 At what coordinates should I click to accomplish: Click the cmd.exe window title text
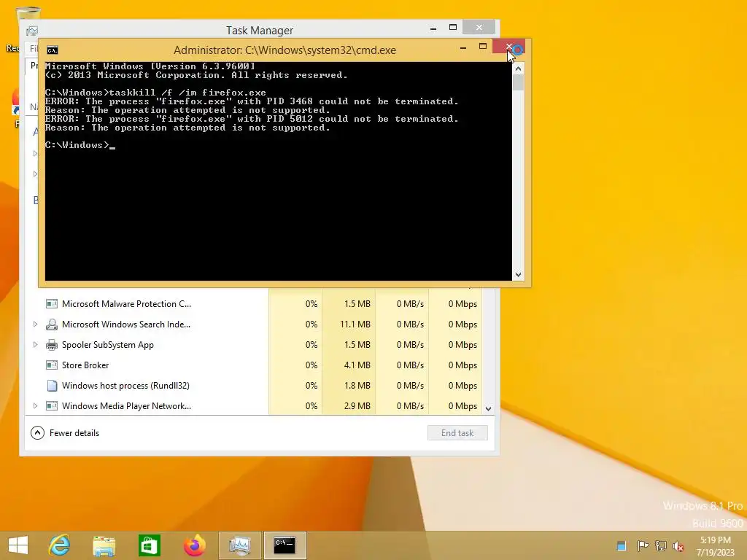coord(285,50)
